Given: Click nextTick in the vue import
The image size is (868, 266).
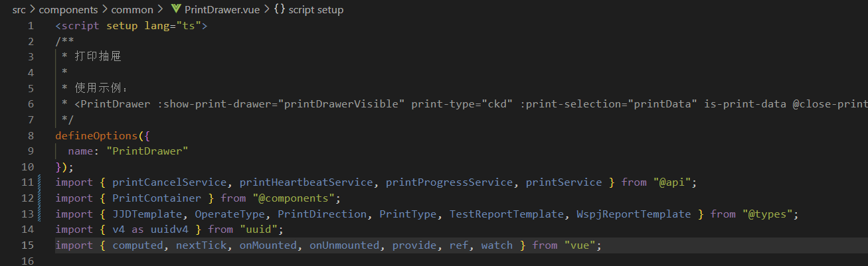Looking at the screenshot, I should click(201, 245).
